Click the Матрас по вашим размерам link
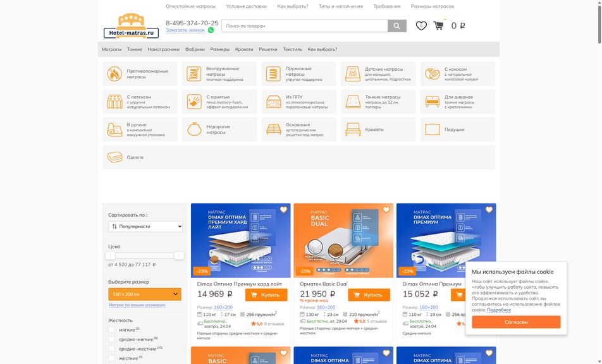 (137, 305)
